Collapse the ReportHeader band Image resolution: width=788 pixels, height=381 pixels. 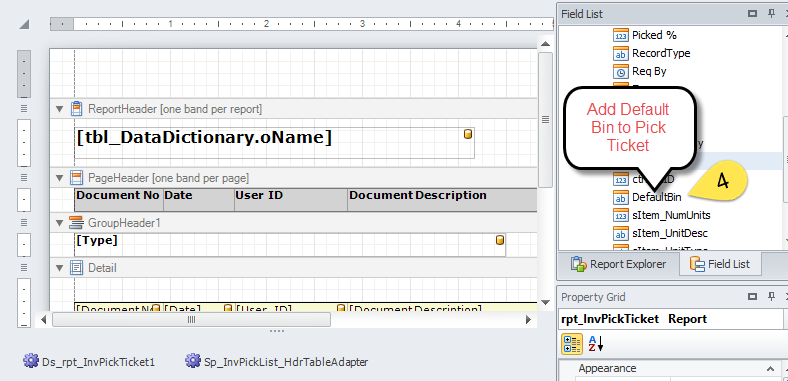60,109
